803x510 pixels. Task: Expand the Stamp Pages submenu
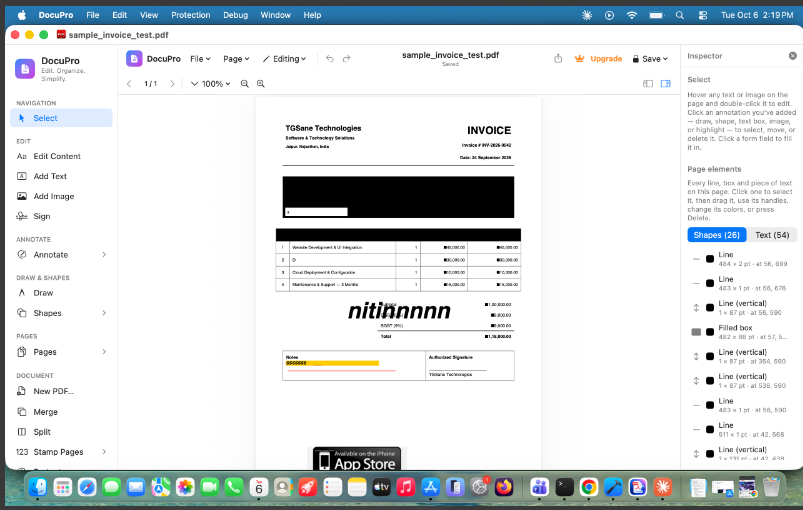click(x=104, y=452)
